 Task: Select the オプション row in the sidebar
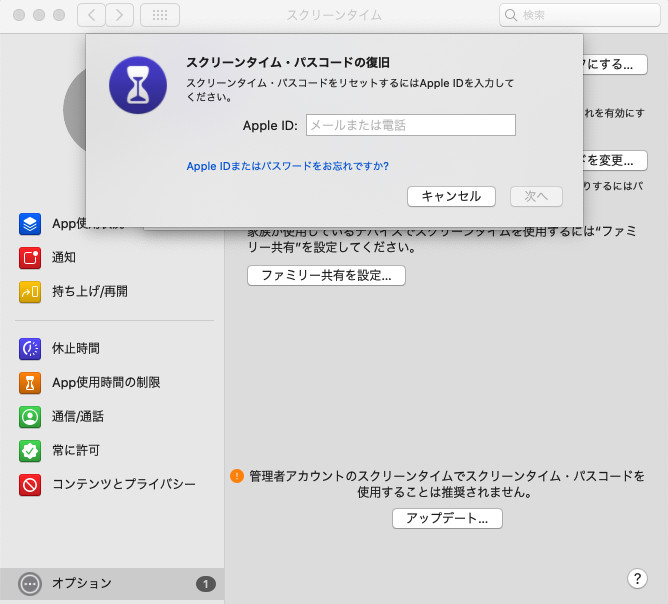[x=112, y=584]
